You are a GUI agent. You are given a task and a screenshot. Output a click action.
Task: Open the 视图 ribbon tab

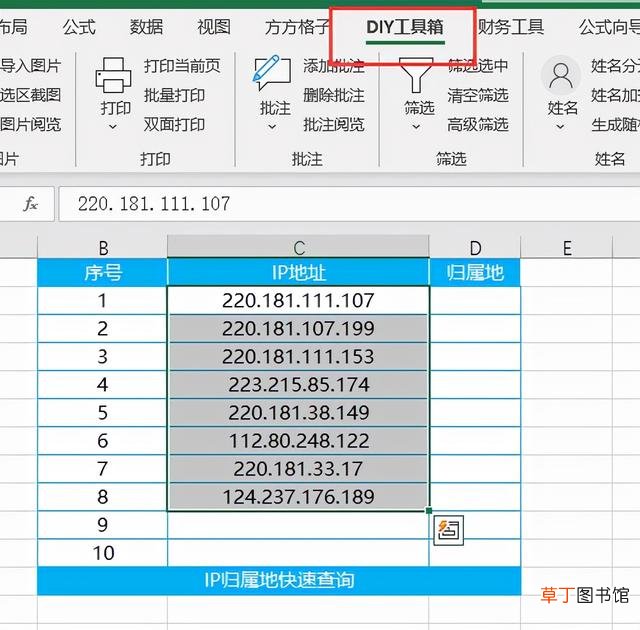click(x=214, y=27)
